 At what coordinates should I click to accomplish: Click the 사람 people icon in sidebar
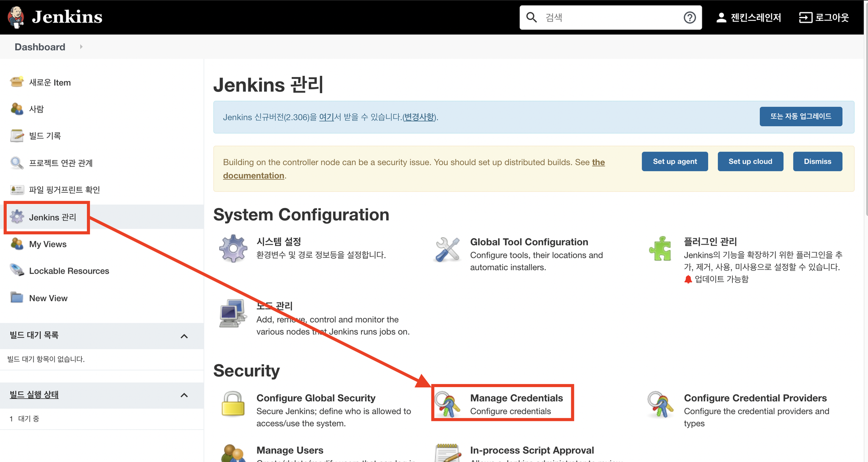[x=17, y=109]
